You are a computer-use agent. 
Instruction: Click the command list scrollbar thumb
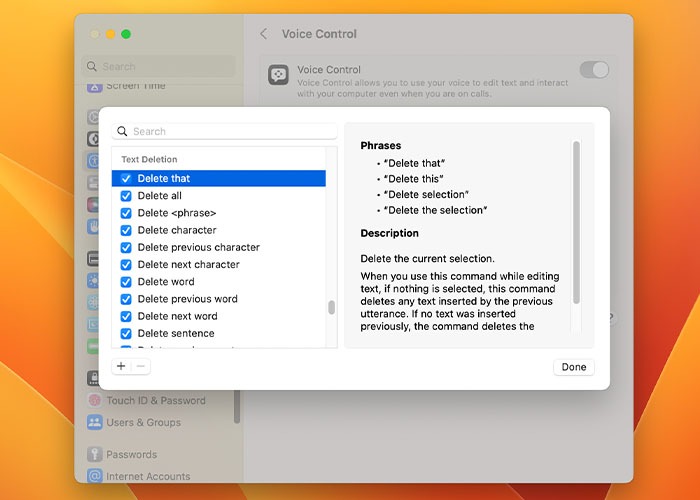[x=331, y=308]
